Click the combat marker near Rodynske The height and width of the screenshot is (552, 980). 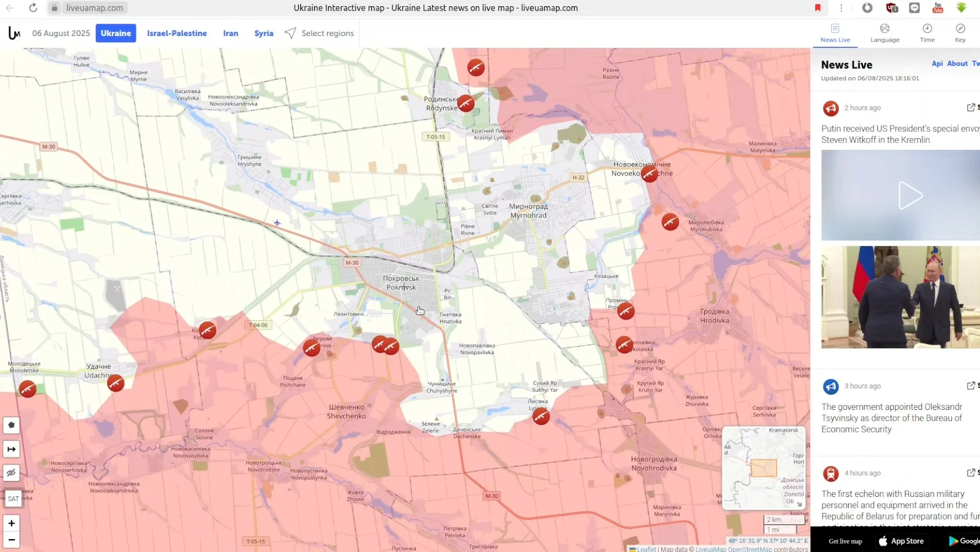click(x=466, y=103)
